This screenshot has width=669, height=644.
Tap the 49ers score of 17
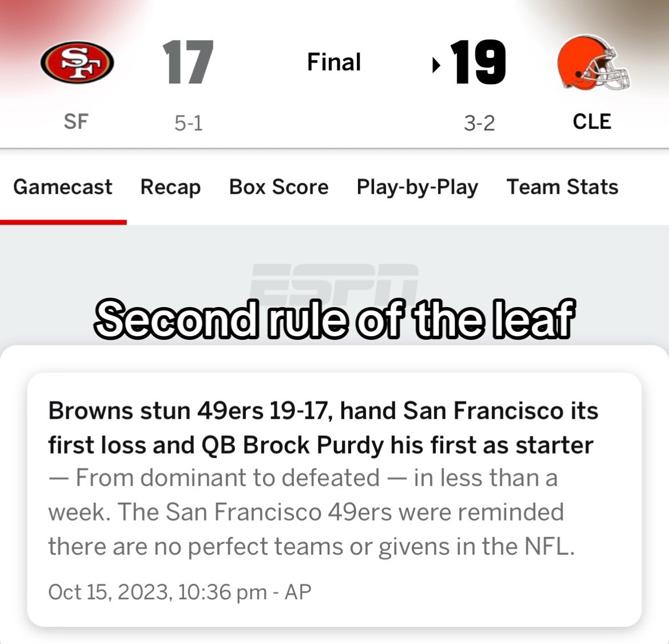188,62
